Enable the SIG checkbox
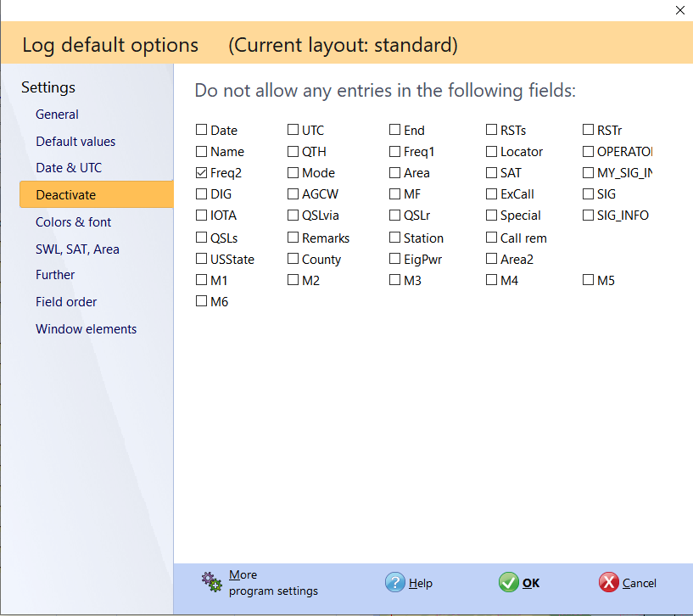Image resolution: width=693 pixels, height=616 pixels. coord(589,193)
